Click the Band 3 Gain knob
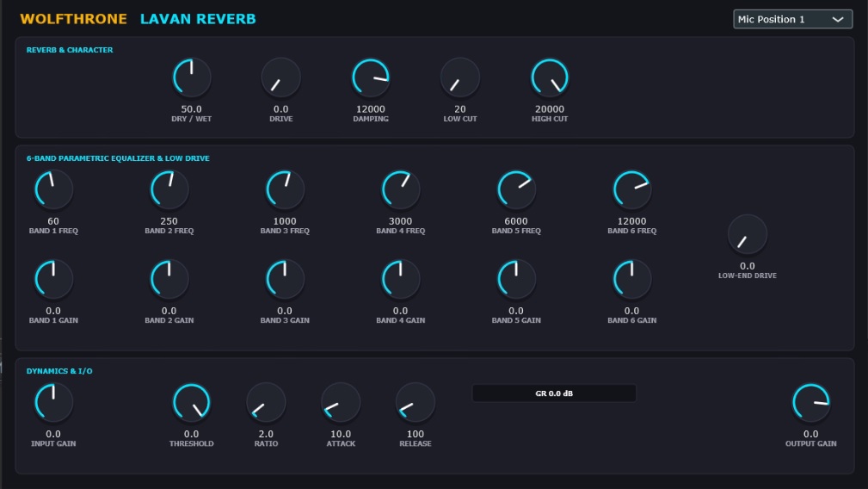The height and width of the screenshot is (489, 868). click(285, 279)
